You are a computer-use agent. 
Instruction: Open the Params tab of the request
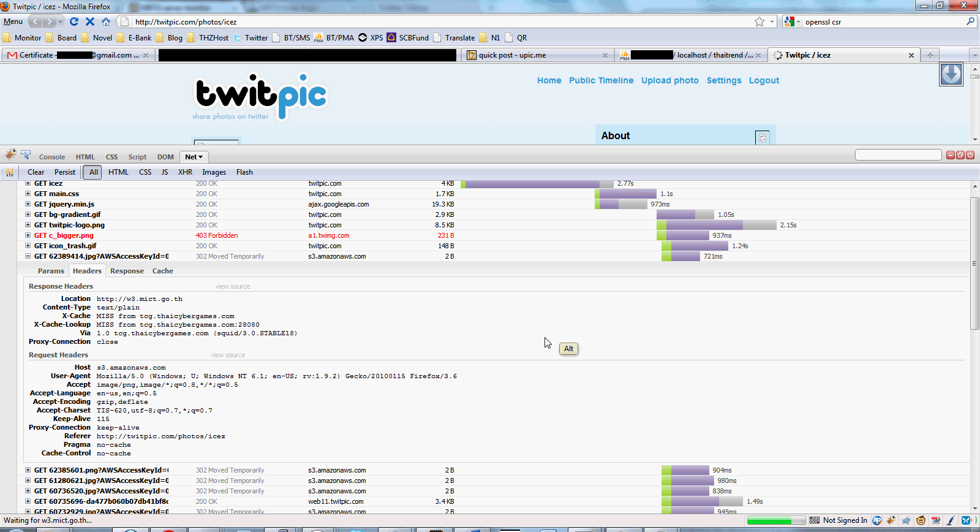51,271
